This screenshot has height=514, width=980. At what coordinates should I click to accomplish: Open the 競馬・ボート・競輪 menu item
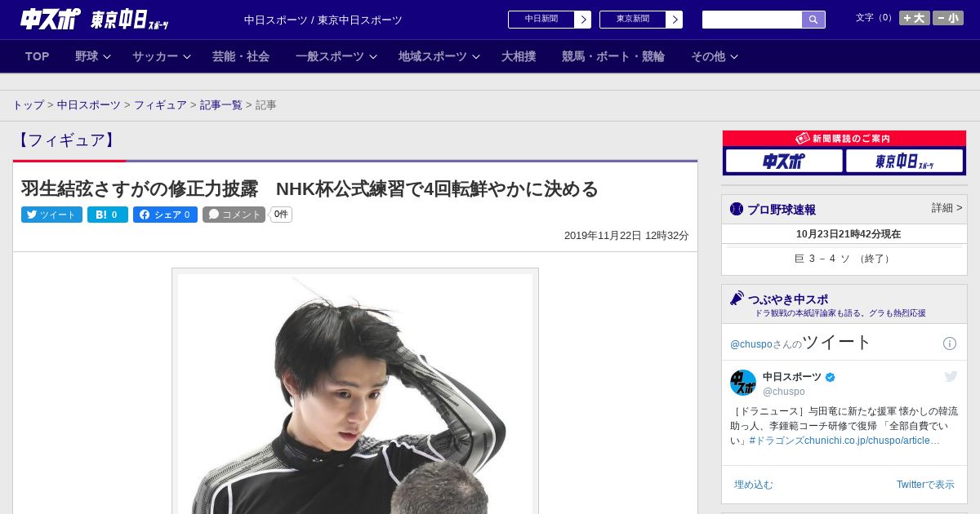pyautogui.click(x=613, y=56)
